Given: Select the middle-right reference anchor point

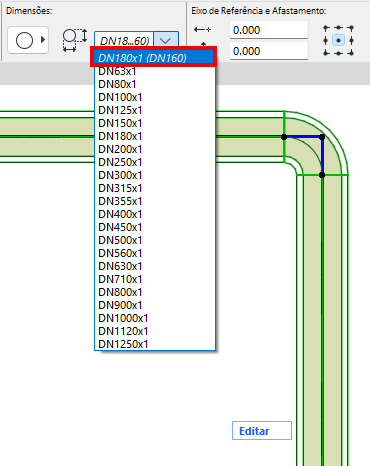Looking at the screenshot, I should [x=351, y=41].
